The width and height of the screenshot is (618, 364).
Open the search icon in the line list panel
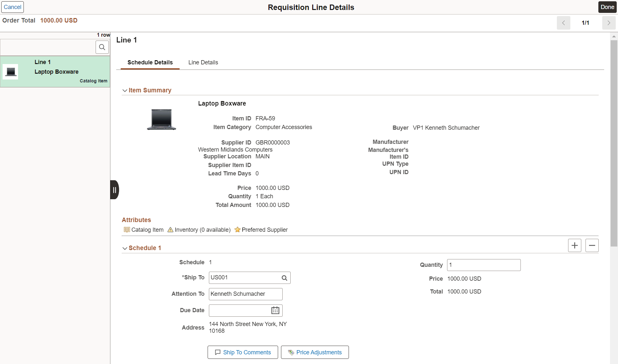click(102, 47)
